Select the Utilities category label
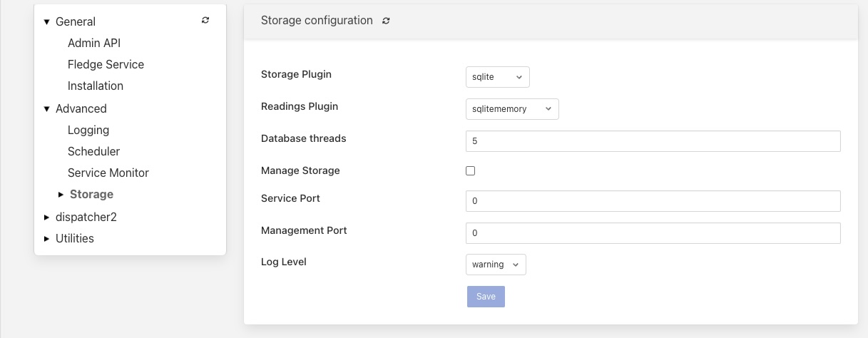 pos(75,238)
